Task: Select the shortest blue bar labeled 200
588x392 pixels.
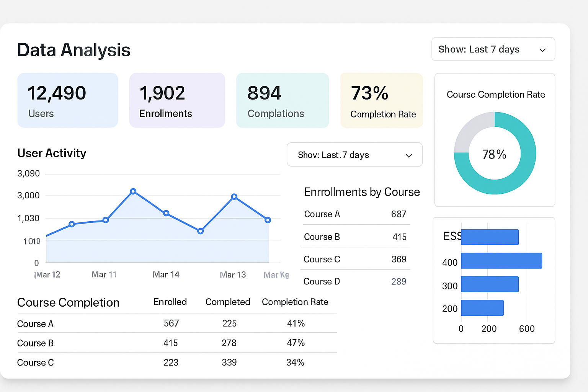Action: pyautogui.click(x=482, y=308)
